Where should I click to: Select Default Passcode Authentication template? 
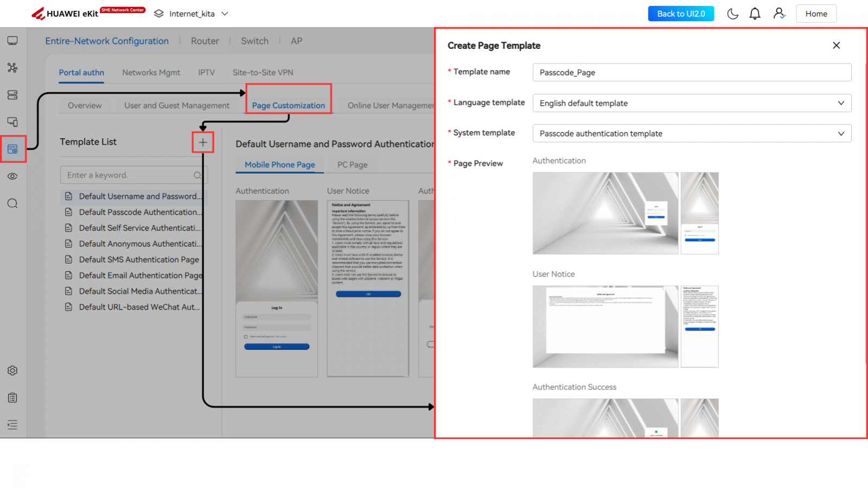(140, 212)
